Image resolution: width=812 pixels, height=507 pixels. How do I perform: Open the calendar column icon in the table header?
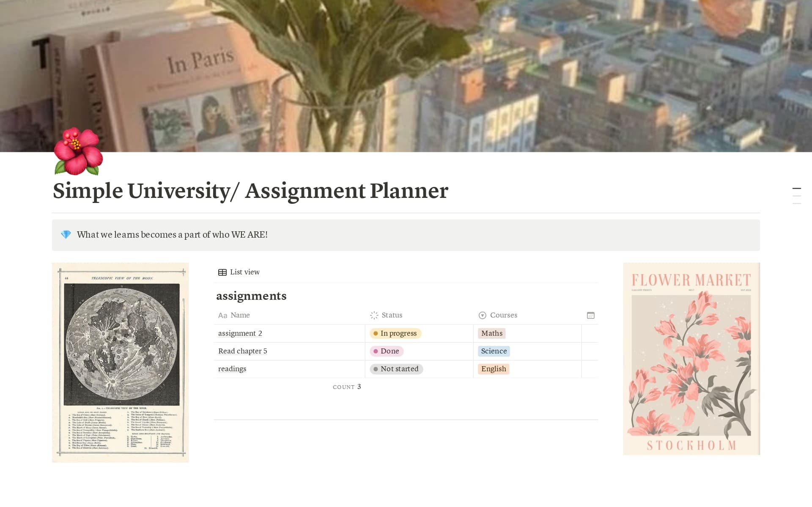pos(590,315)
